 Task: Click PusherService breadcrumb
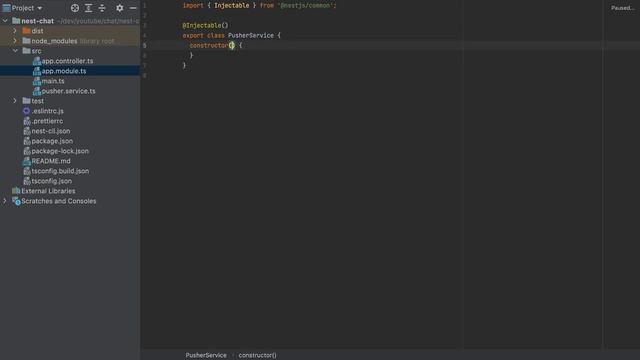(x=206, y=355)
